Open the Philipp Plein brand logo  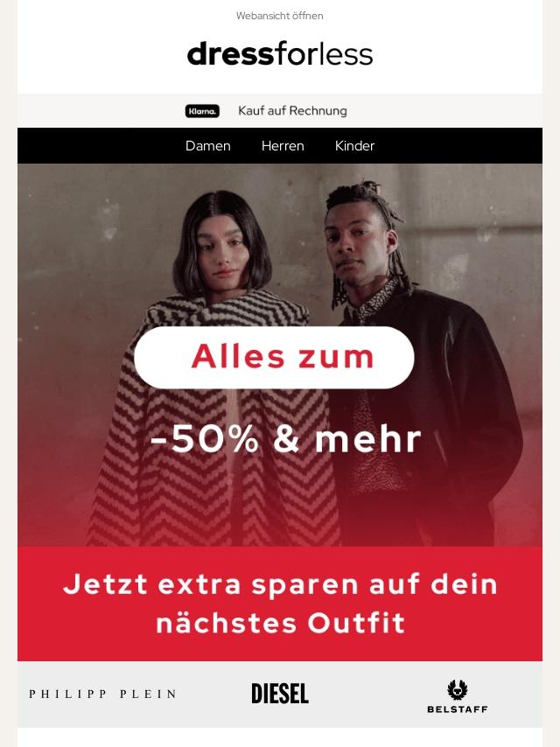click(103, 695)
